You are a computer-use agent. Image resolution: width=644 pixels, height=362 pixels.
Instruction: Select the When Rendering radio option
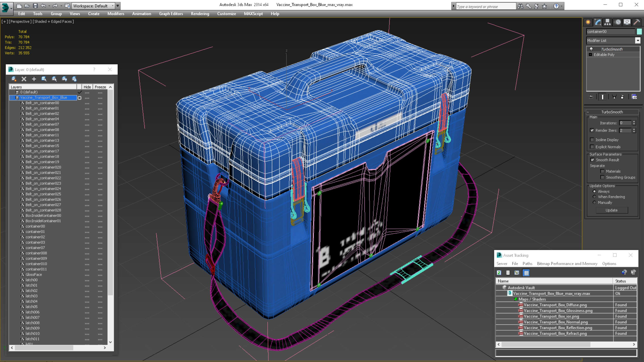click(595, 197)
